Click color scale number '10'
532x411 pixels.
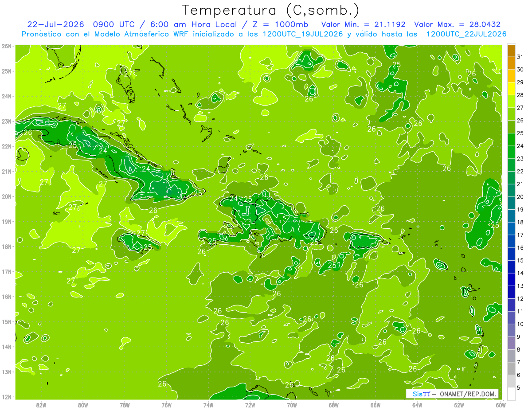click(x=520, y=324)
